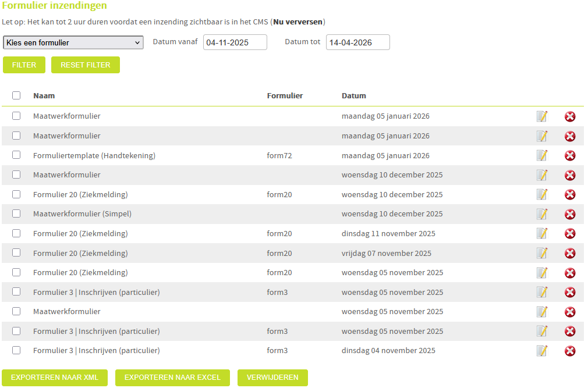The image size is (588, 388).
Task: Delete the submission dated dinsdag 11 november 2025
Action: click(570, 233)
